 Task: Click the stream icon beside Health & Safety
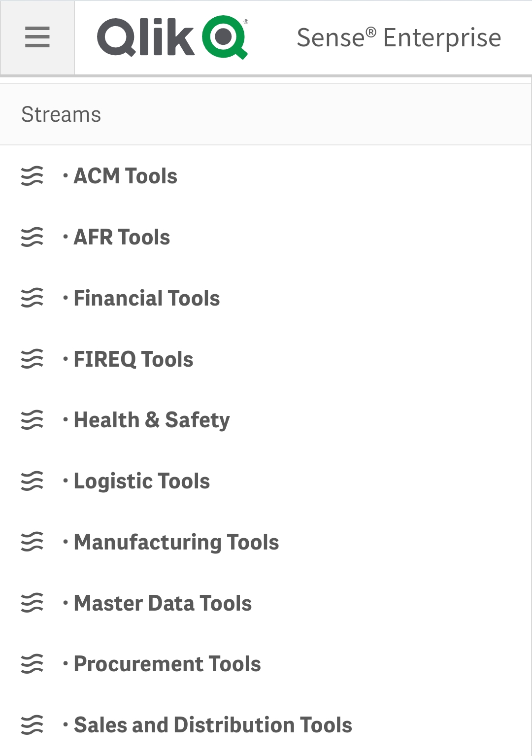32,420
